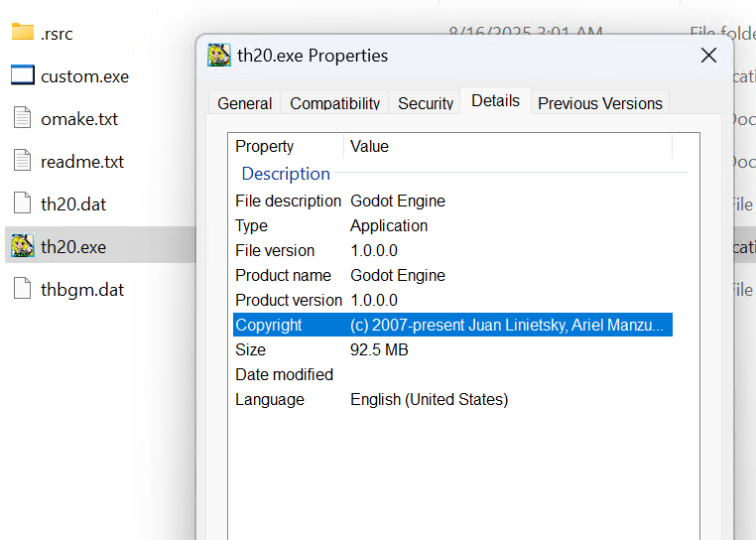This screenshot has height=540, width=756.
Task: Click the th20.exe icon in file list
Action: point(23,246)
